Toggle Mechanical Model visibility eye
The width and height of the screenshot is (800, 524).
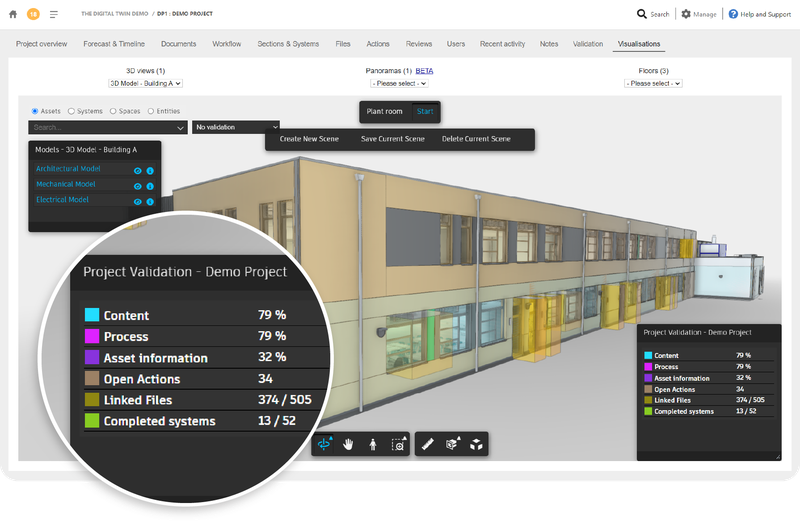point(137,186)
